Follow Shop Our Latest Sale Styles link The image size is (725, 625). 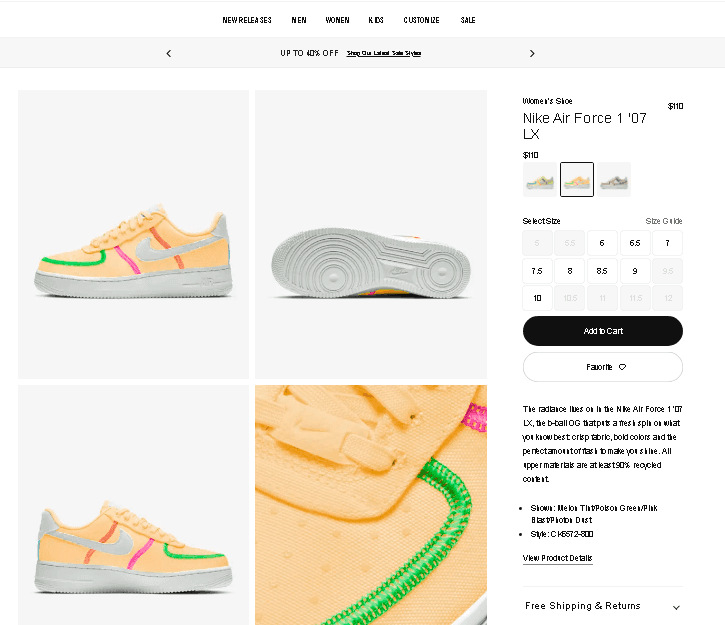[384, 53]
